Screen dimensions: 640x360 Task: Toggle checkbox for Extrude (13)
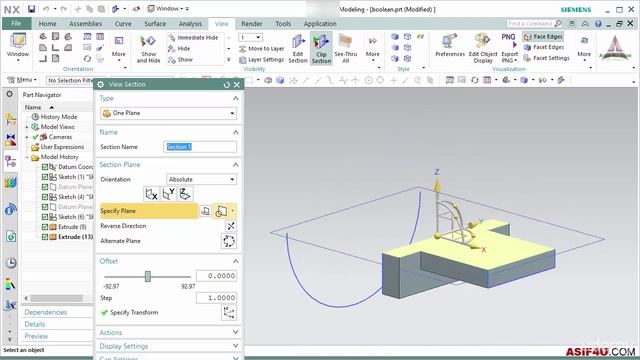pyautogui.click(x=45, y=237)
